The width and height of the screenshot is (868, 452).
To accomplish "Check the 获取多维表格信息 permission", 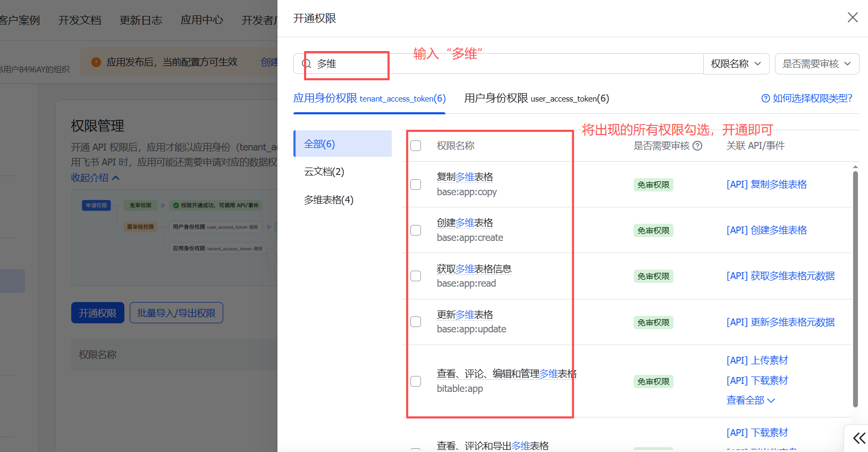I will tap(416, 276).
